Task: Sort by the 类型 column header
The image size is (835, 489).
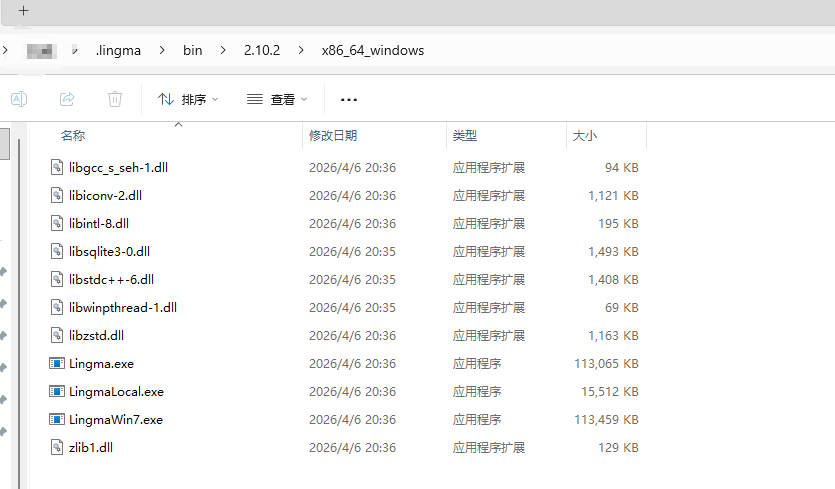Action: click(464, 135)
